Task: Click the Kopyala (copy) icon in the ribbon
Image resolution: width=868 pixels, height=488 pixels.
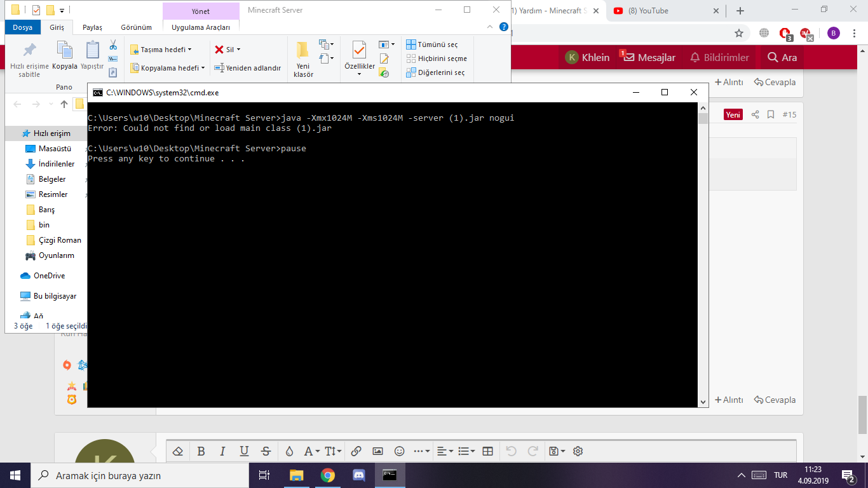Action: 65,50
